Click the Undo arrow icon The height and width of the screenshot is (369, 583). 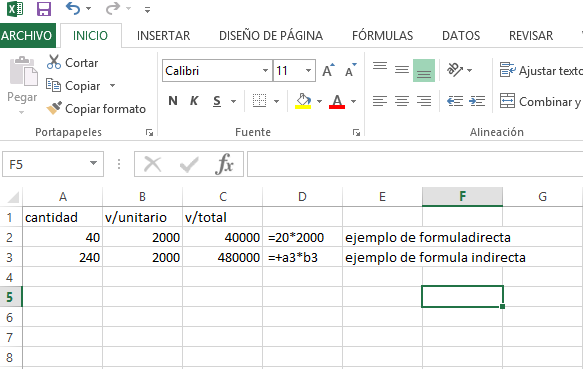coord(73,8)
